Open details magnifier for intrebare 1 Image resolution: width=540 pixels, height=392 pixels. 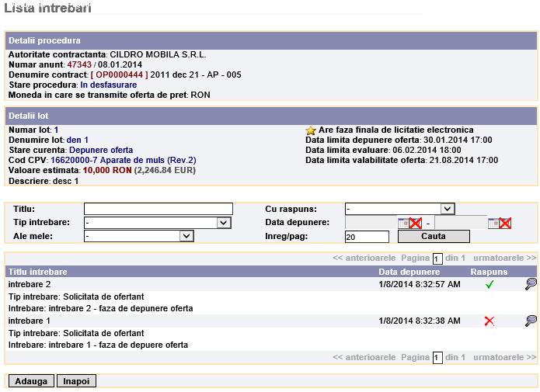click(531, 321)
